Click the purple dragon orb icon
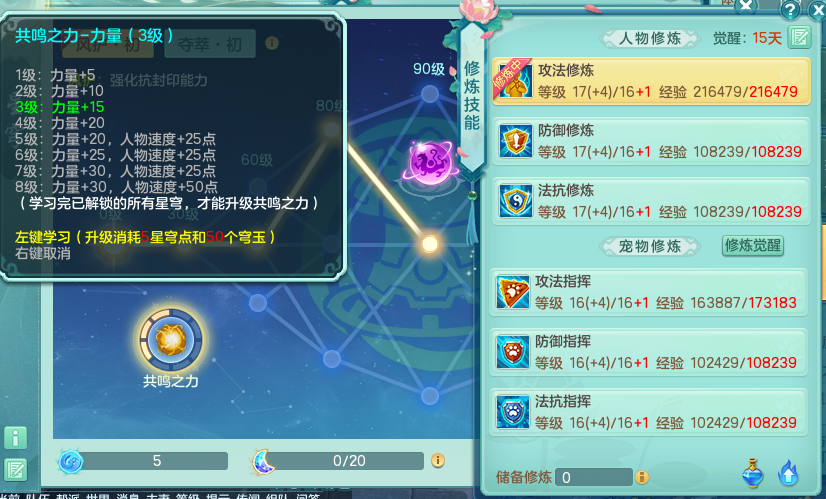The height and width of the screenshot is (499, 826). coord(429,162)
